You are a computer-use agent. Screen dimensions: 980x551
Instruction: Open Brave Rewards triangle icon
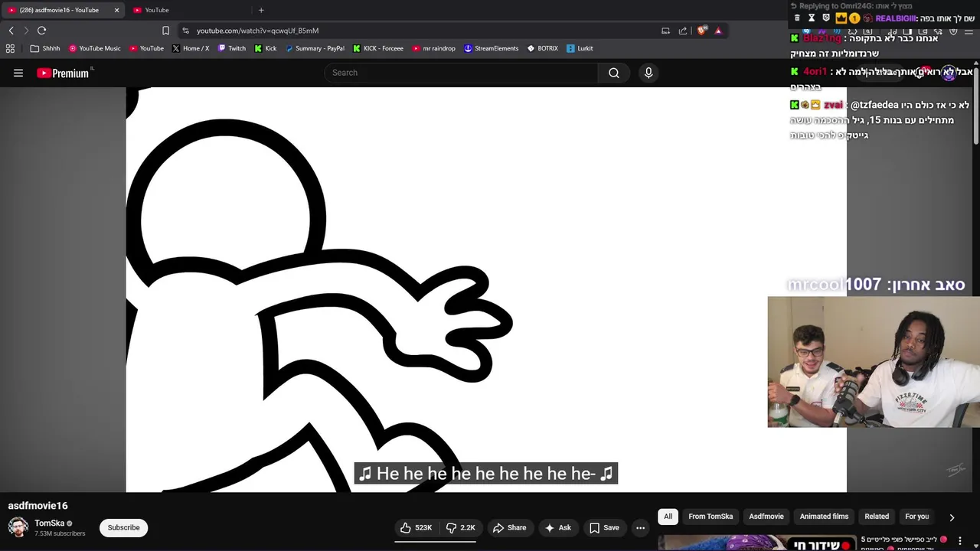(x=718, y=31)
